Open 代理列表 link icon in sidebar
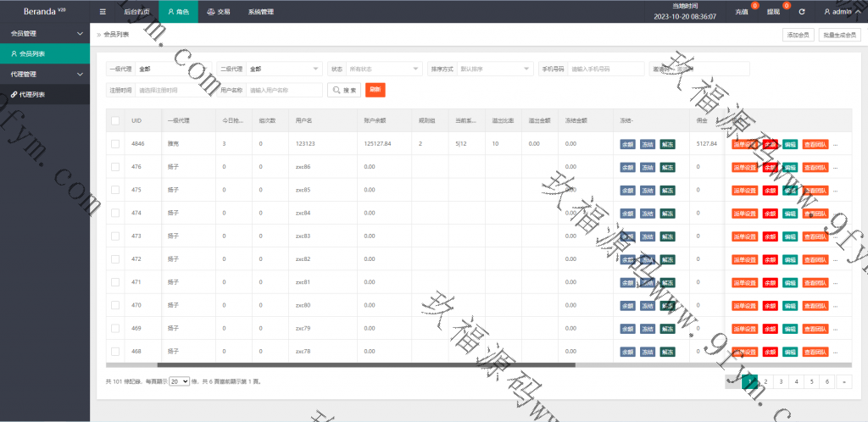 (14, 95)
